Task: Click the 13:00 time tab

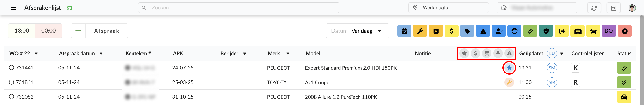Action: [22, 31]
